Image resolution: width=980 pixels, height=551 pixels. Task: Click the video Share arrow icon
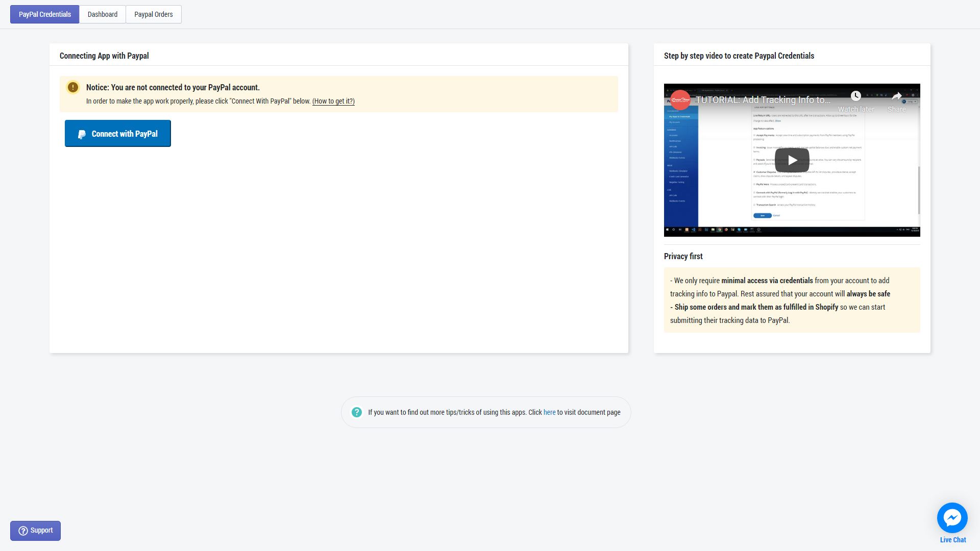[x=896, y=96]
